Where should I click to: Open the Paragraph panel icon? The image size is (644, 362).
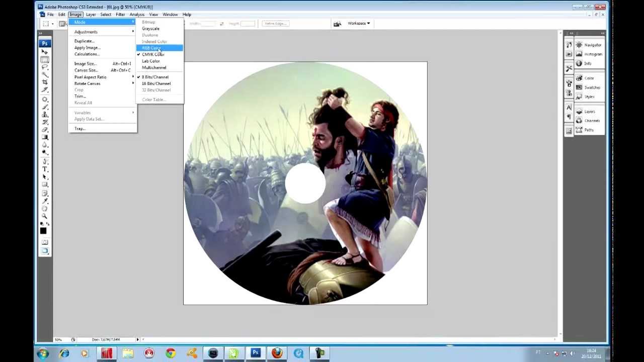[x=569, y=117]
